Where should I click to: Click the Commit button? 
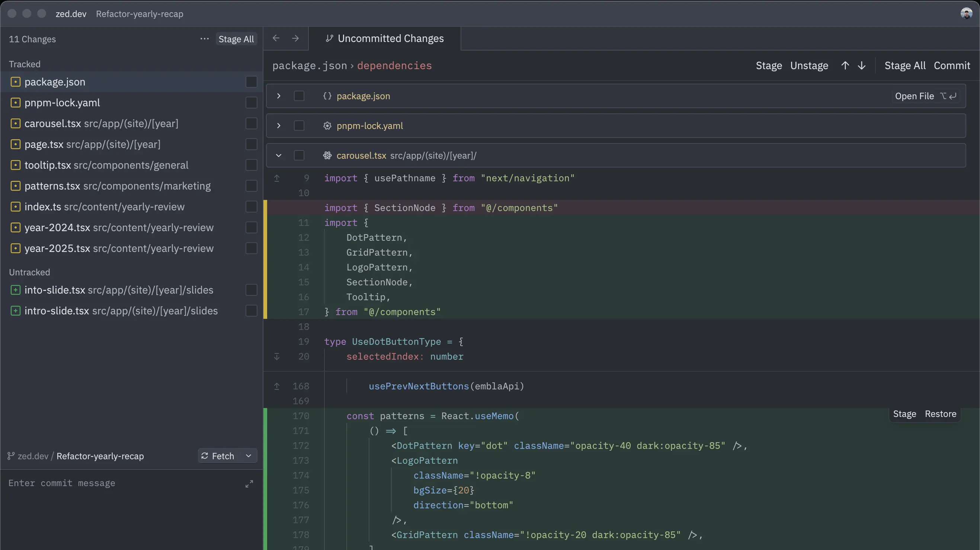[x=952, y=65]
